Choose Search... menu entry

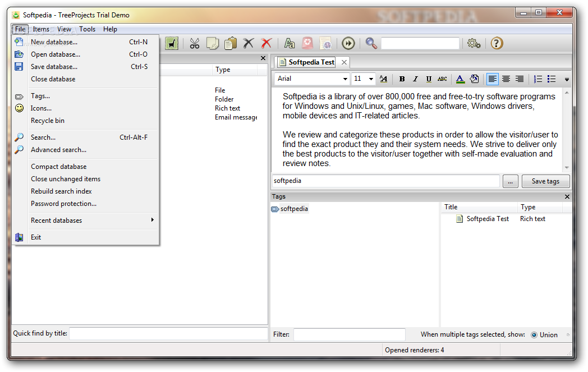(x=86, y=137)
